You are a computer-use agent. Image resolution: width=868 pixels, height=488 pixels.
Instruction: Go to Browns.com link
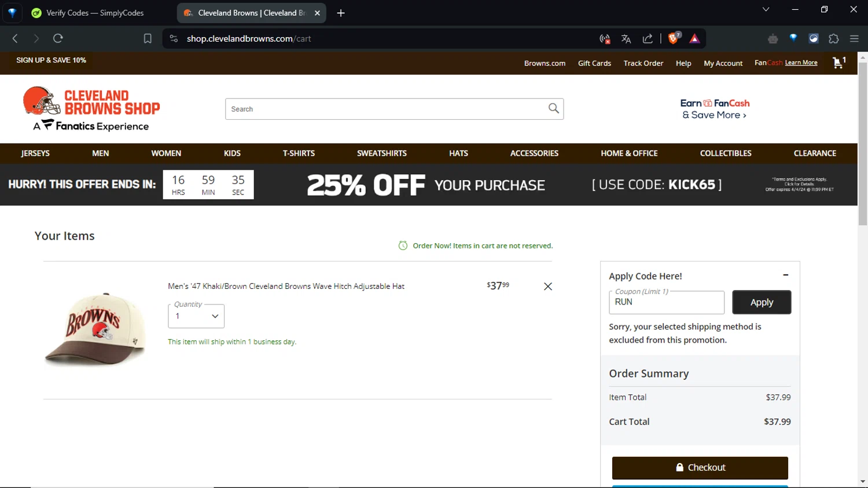pyautogui.click(x=545, y=63)
